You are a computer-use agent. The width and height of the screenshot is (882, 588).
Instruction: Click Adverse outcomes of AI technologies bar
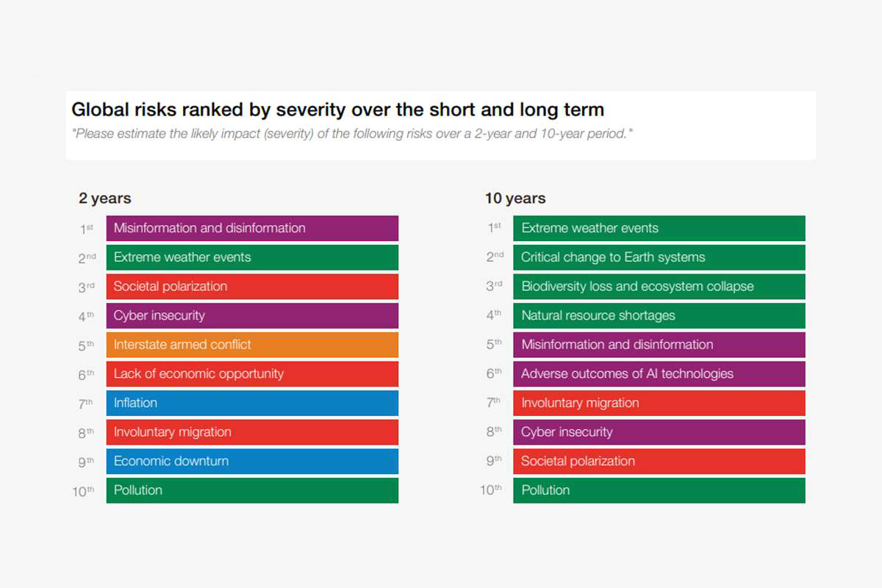(x=659, y=374)
